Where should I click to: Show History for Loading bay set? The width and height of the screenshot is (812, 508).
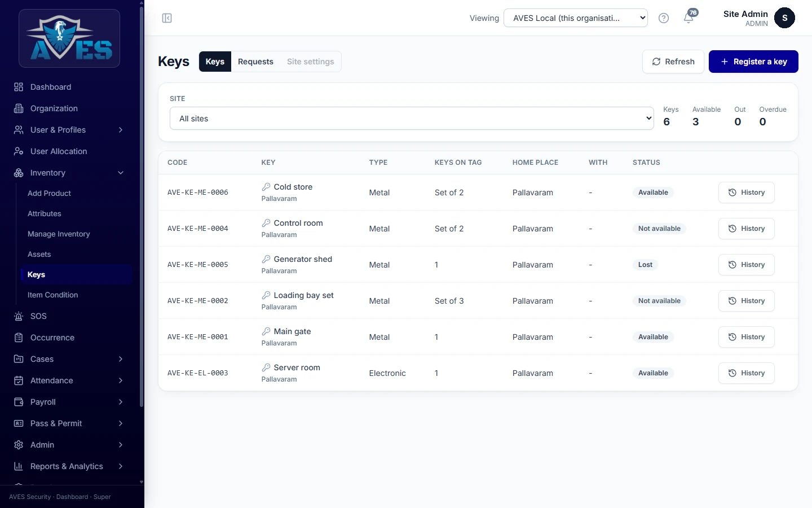tap(747, 301)
